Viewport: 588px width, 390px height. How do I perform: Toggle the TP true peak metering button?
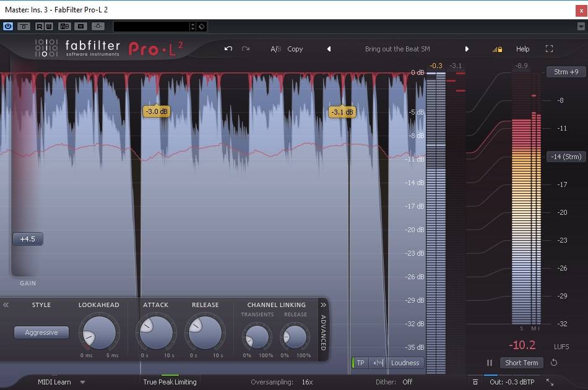click(x=360, y=363)
